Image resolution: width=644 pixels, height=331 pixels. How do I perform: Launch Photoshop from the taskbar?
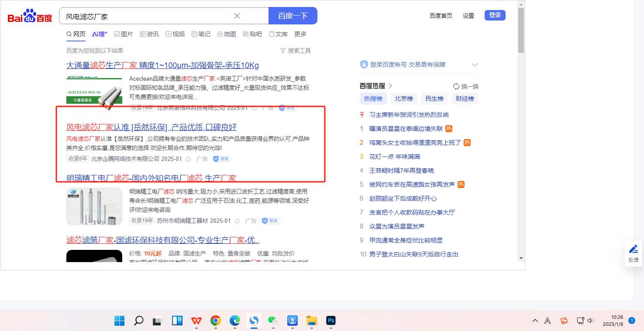[331, 321]
